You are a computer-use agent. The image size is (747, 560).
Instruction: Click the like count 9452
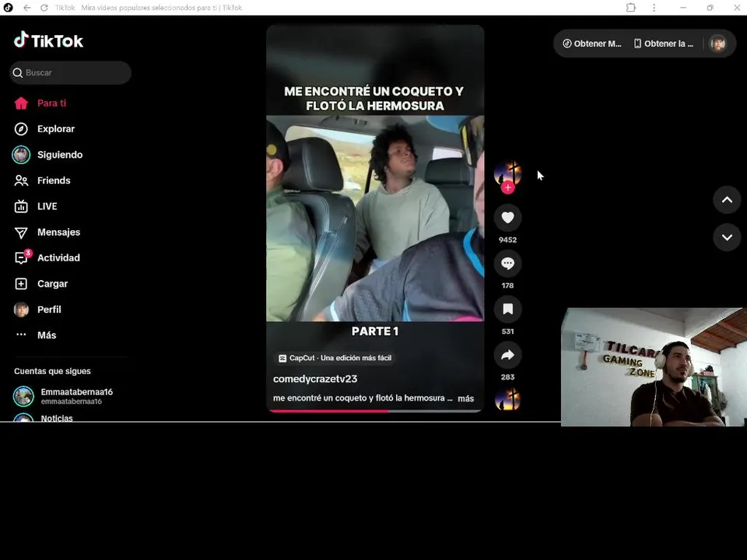tap(508, 240)
